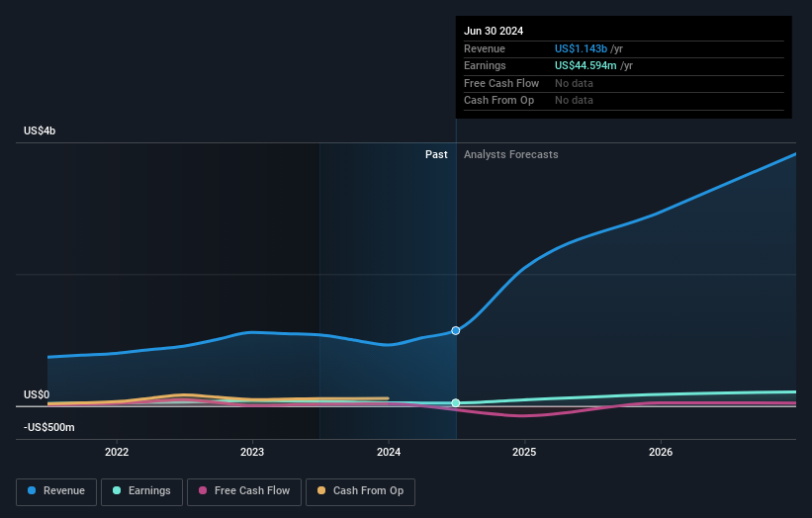Click the Analysts Forecasts label
This screenshot has width=812, height=518.
[510, 155]
